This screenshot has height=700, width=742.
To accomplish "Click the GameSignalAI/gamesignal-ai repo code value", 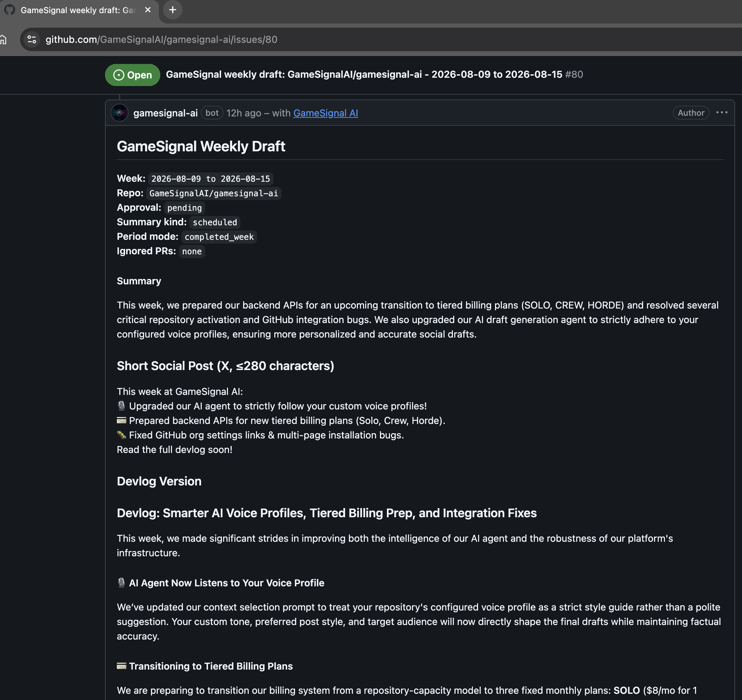I will point(213,193).
